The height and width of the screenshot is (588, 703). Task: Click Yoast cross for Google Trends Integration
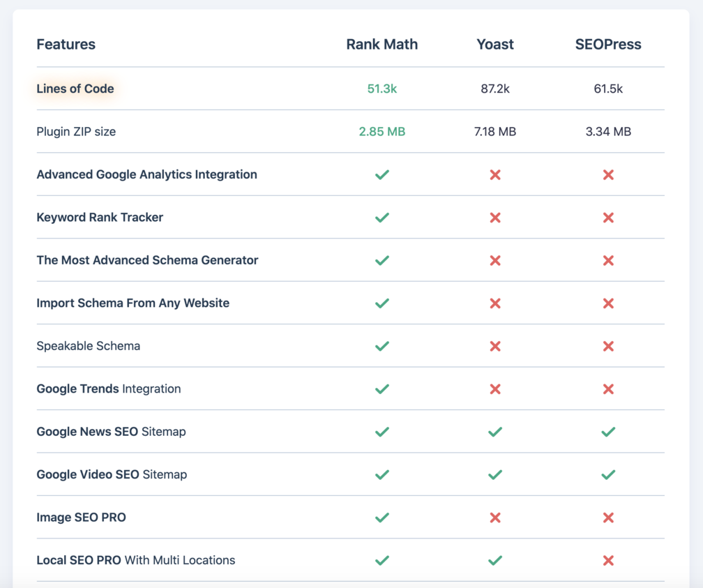point(495,389)
